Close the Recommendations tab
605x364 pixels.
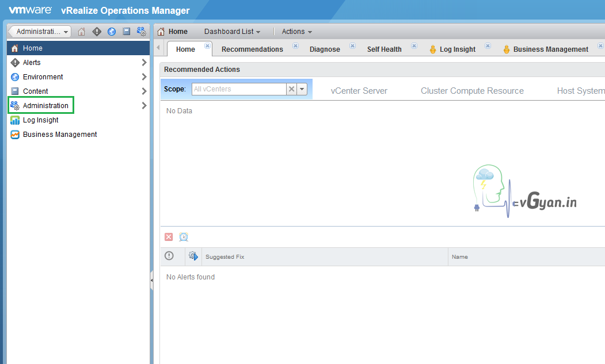pos(295,45)
